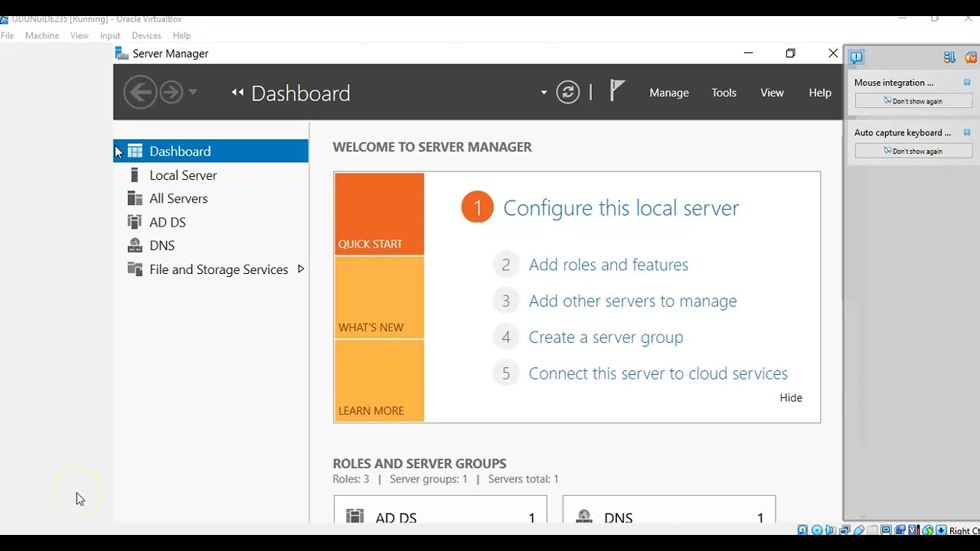Click the File and Storage Services icon

click(x=135, y=269)
